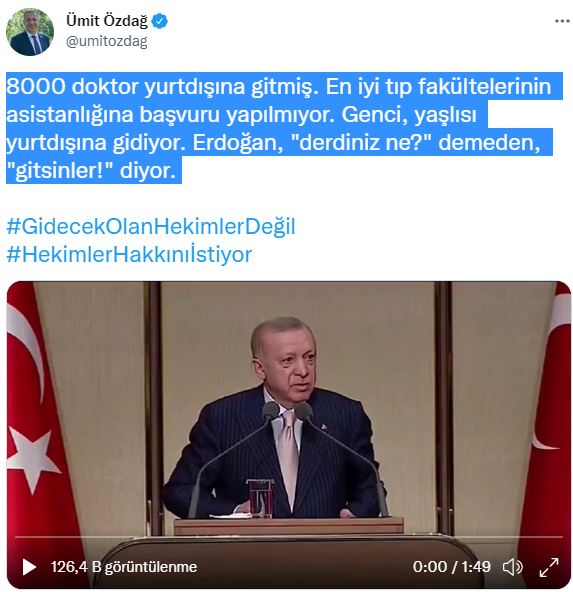This screenshot has height=592, width=573.
Task: Click the word 'Erdoğan' in the tweet
Action: 235,143
